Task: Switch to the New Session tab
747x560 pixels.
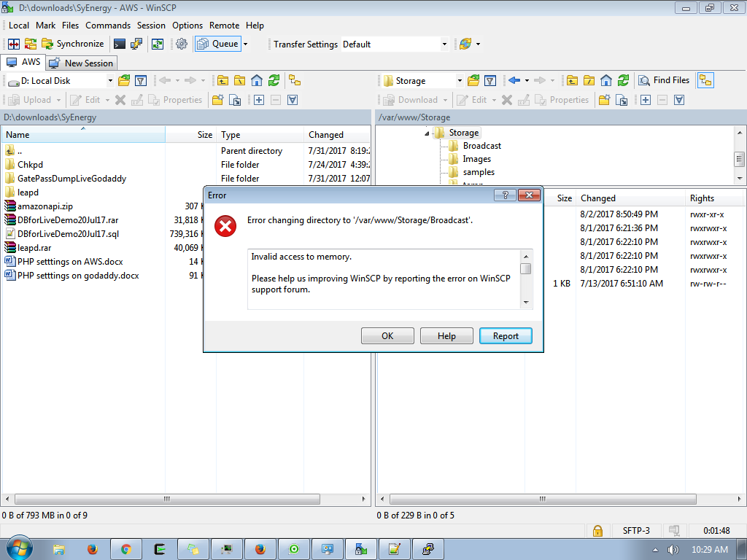Action: click(81, 63)
